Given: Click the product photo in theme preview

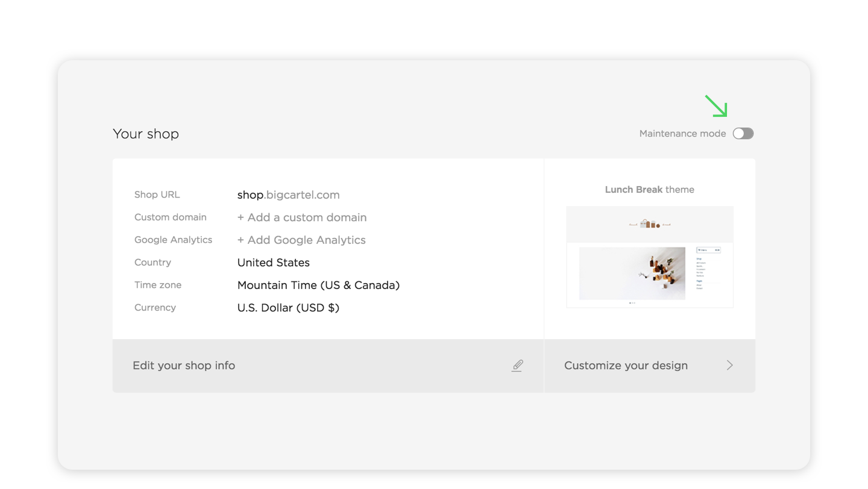Looking at the screenshot, I should pyautogui.click(x=632, y=273).
